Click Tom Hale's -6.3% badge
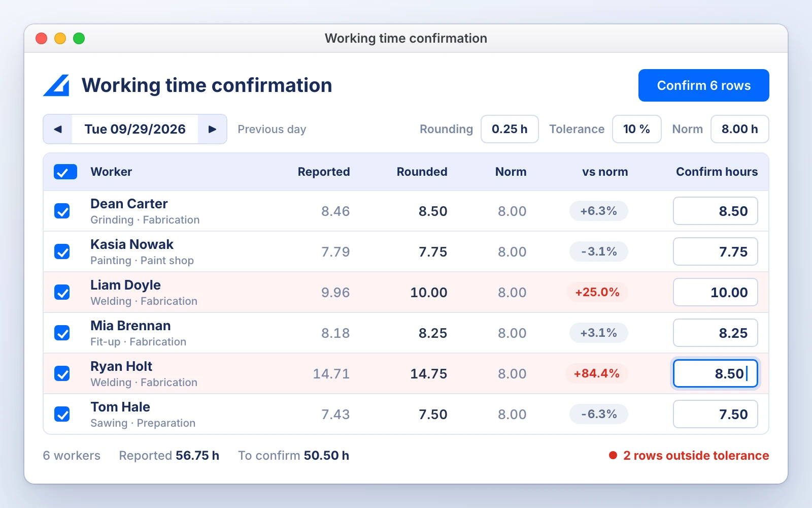 coord(599,414)
